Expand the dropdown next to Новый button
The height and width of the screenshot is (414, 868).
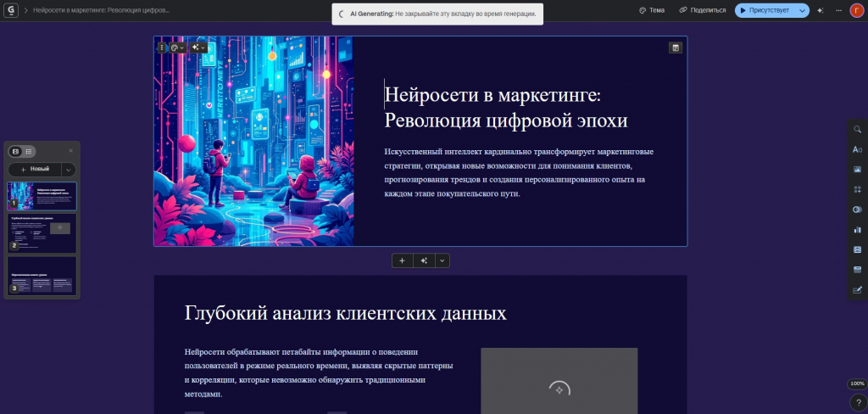click(x=69, y=169)
